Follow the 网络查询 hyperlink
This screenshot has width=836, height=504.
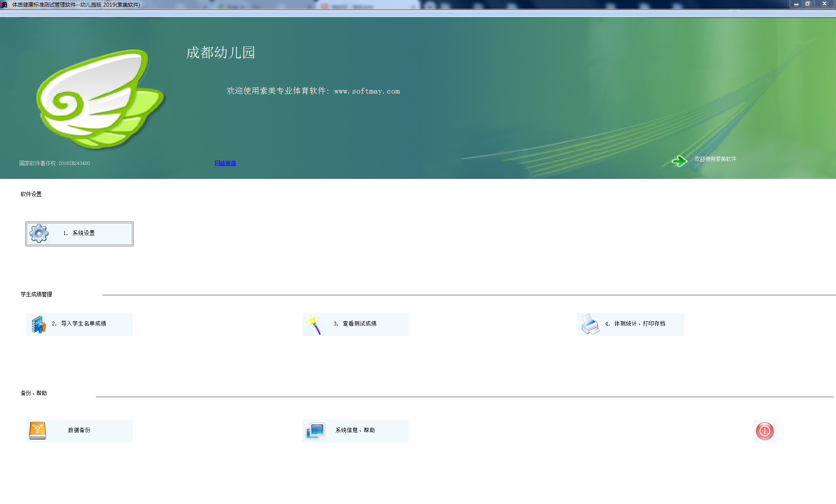[x=225, y=163]
